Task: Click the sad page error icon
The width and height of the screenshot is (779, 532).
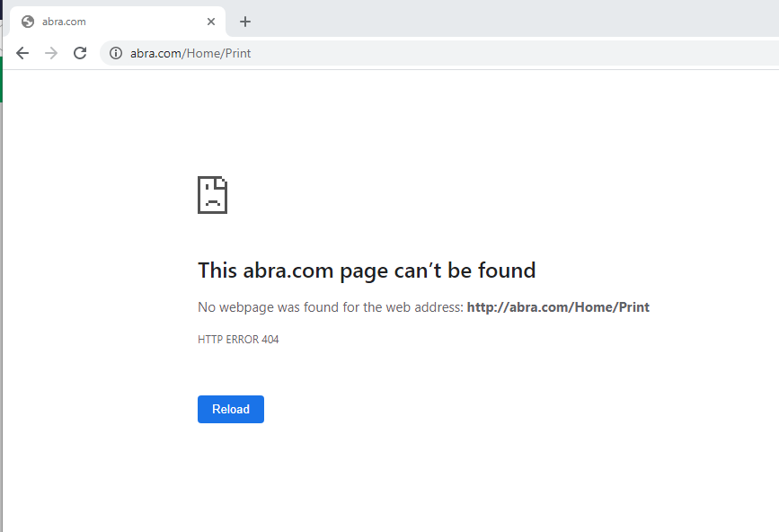Action: pos(213,195)
